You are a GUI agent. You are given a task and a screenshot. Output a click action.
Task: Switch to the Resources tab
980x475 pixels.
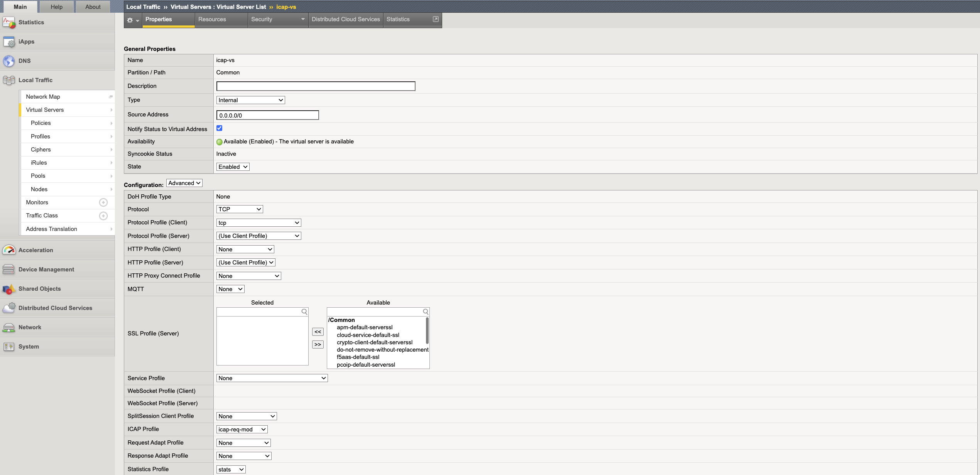click(x=212, y=19)
